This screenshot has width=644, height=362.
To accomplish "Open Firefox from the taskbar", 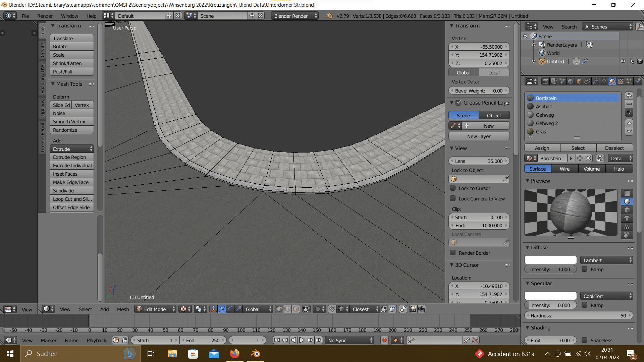I will [235, 354].
